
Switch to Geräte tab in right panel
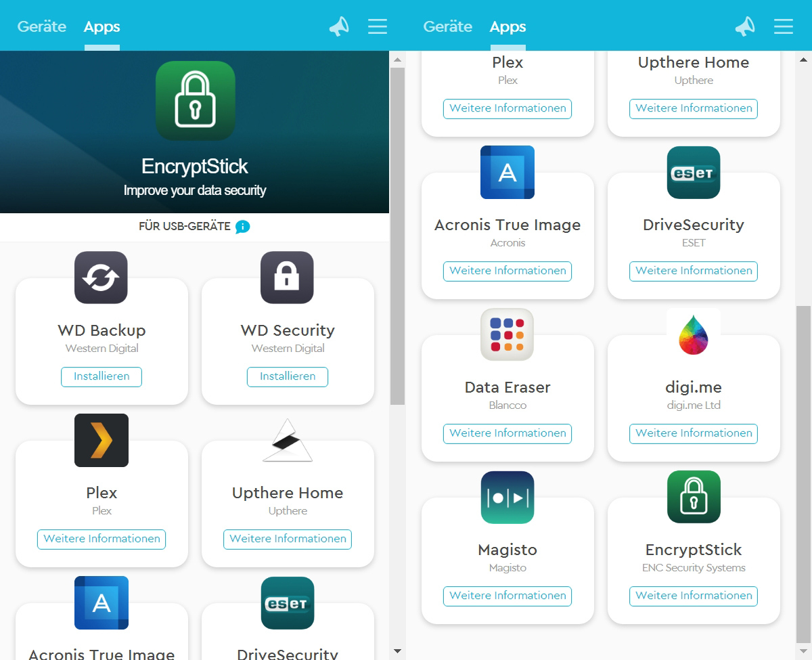pos(448,26)
